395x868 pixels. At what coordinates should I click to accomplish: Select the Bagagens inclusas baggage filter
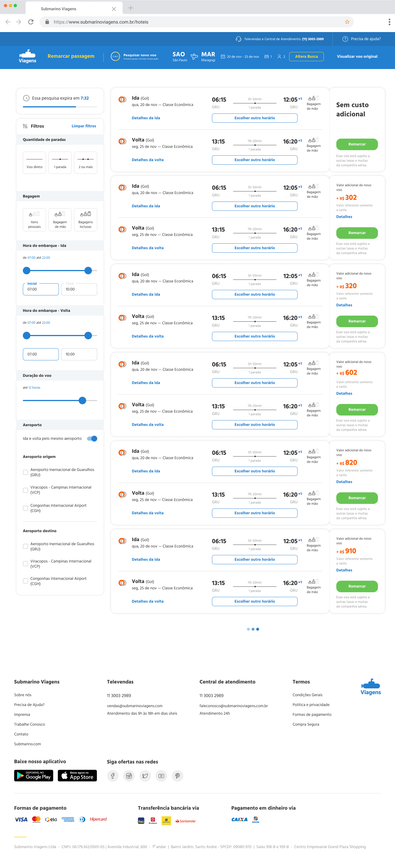coord(85,220)
